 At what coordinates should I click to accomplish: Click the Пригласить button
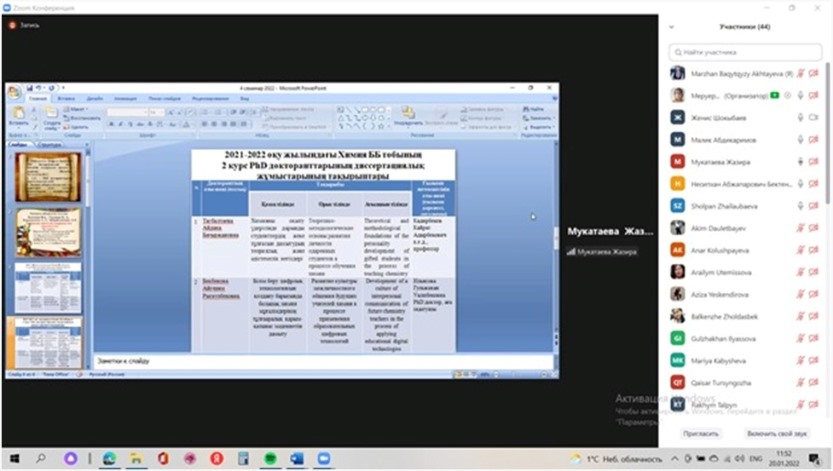700,434
